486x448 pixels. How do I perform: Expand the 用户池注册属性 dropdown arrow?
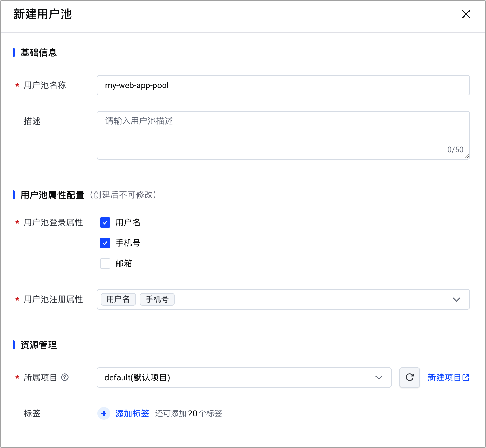(x=457, y=299)
